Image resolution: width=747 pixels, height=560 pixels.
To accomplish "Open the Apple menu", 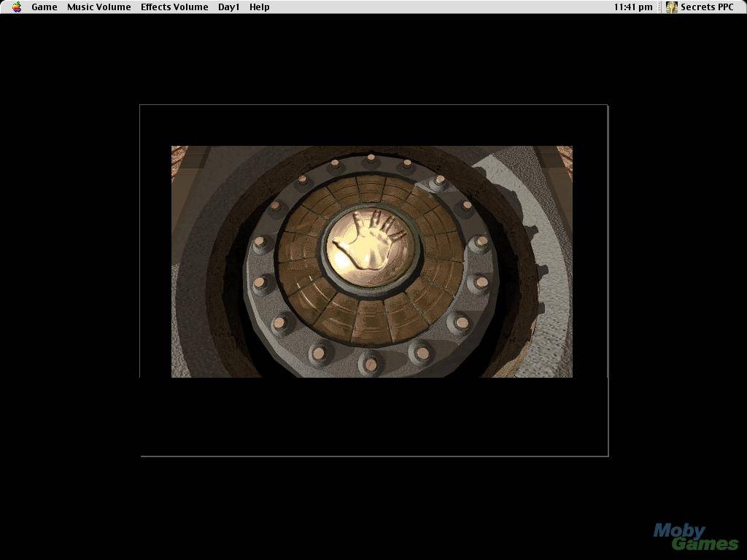I will pos(17,7).
